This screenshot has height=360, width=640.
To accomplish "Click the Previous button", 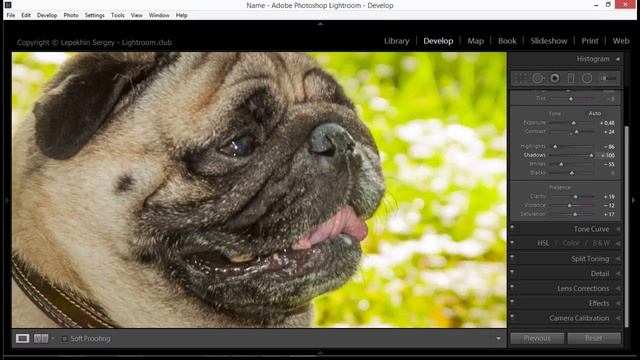I will tap(537, 338).
